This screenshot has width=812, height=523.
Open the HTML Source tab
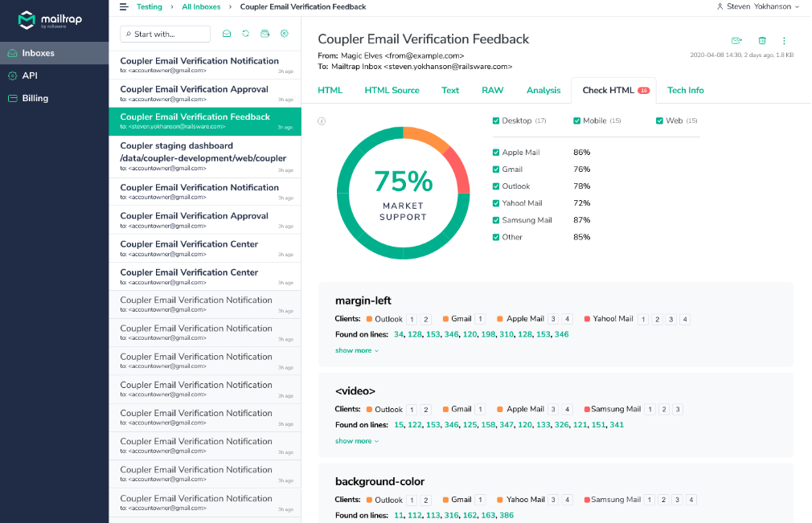tap(392, 91)
